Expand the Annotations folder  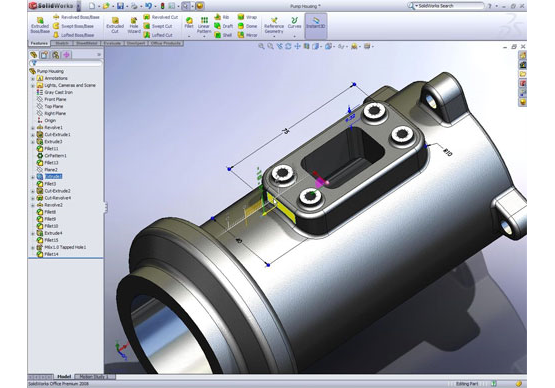click(33, 79)
